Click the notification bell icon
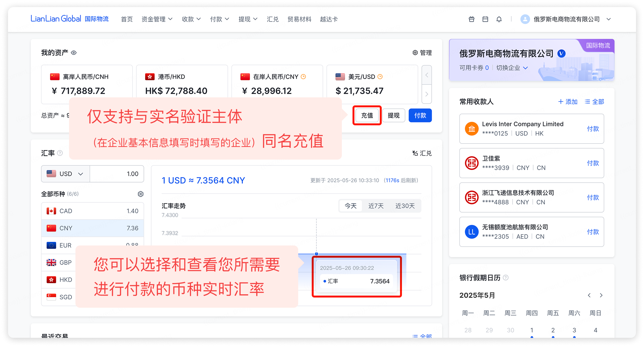Image resolution: width=644 pixels, height=347 pixels. click(x=499, y=19)
